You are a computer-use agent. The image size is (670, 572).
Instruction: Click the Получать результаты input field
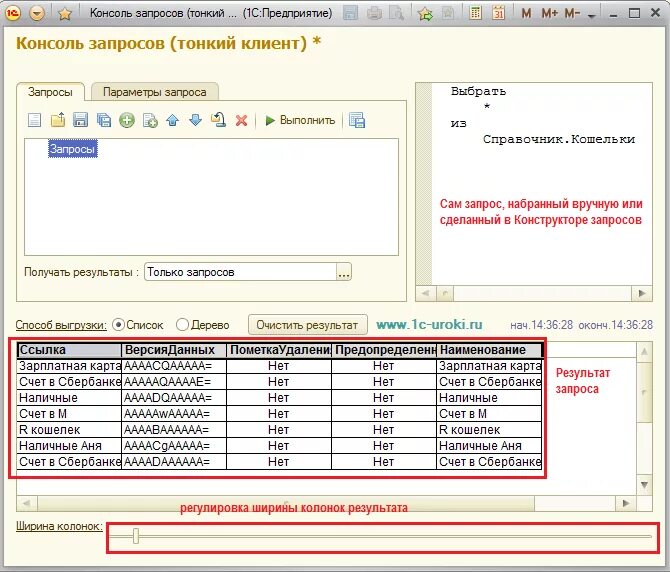241,272
